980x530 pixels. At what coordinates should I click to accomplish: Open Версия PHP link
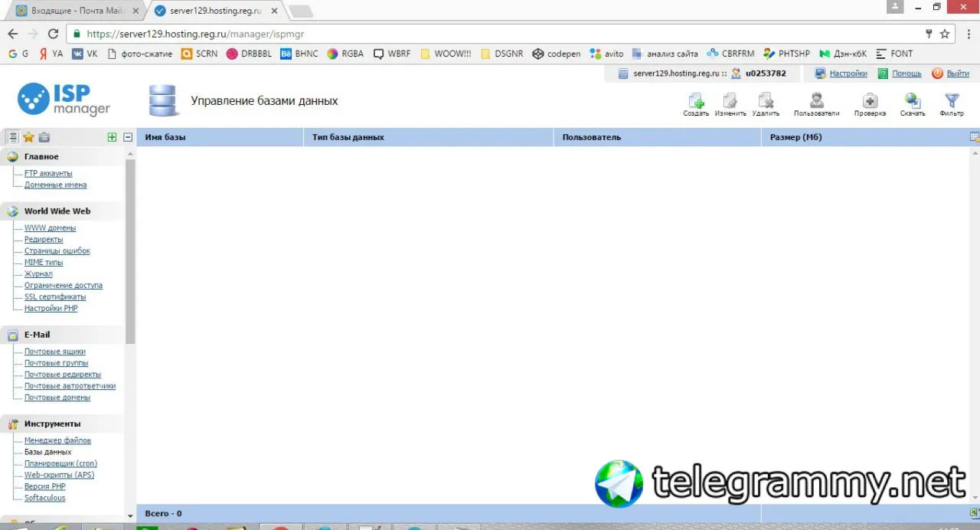pyautogui.click(x=44, y=486)
